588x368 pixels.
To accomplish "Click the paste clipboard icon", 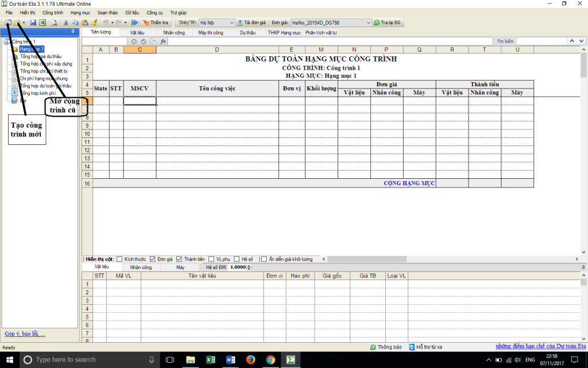I will [x=85, y=22].
